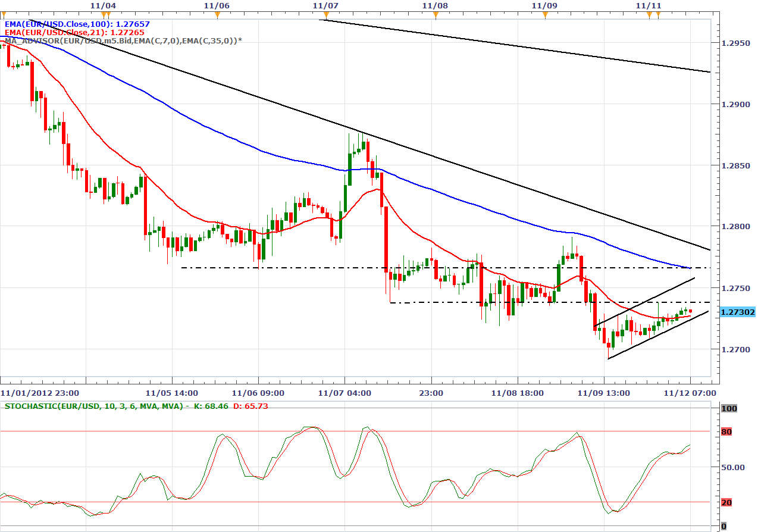
Task: Click the orange event marker below 11/06
Action: point(217,14)
